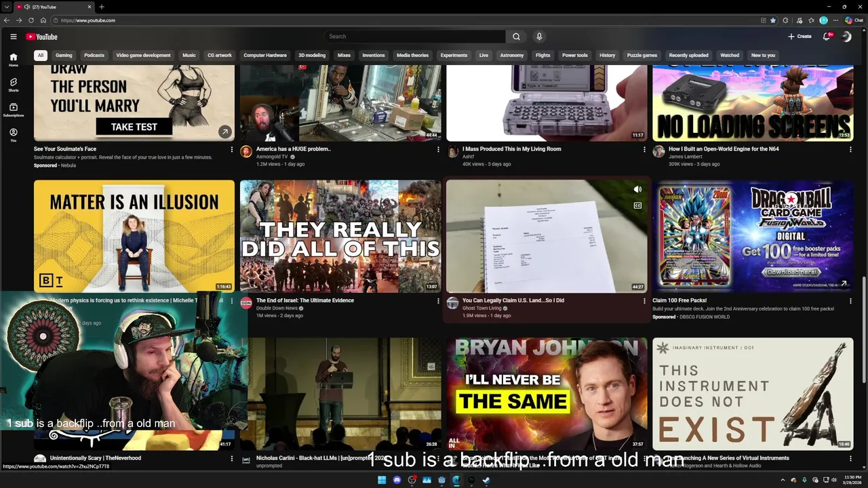This screenshot has width=868, height=488.
Task: Open the James Lambert channel link
Action: tap(686, 157)
